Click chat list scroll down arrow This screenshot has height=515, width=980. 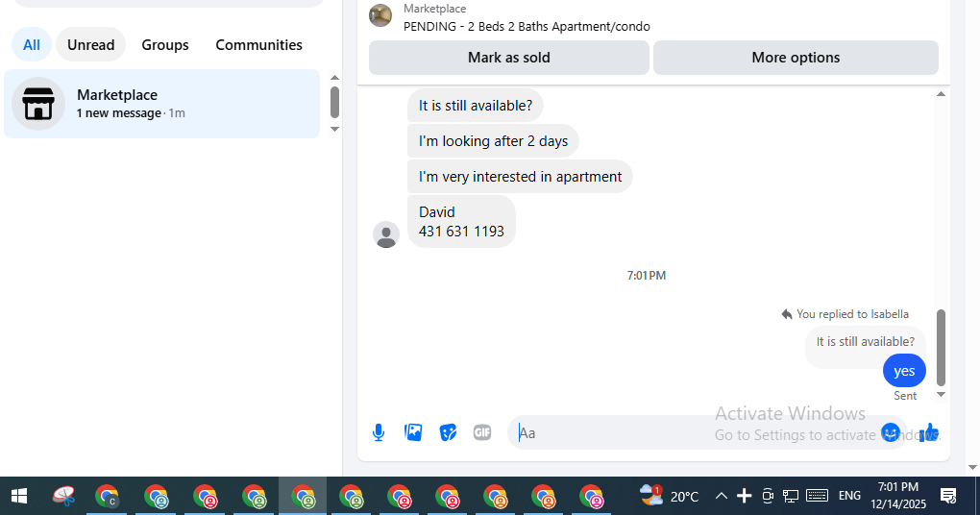pos(334,130)
